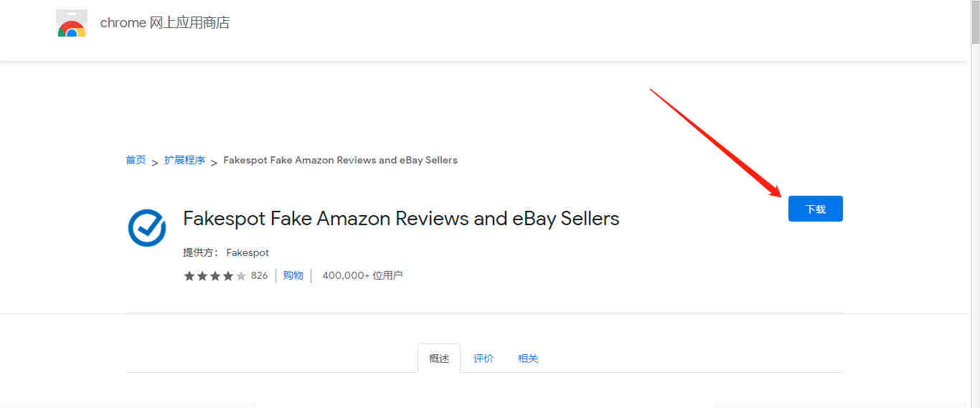Image resolution: width=980 pixels, height=408 pixels.
Task: Open the 评价 tab
Action: (x=484, y=359)
